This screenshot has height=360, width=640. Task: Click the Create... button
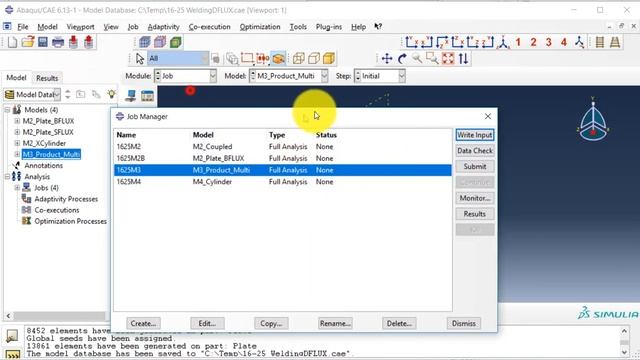click(x=143, y=323)
